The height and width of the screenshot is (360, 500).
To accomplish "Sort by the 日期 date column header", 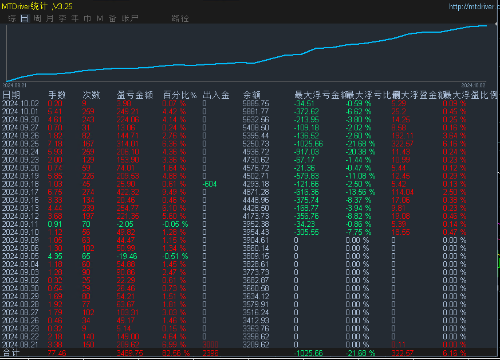I will [11, 95].
